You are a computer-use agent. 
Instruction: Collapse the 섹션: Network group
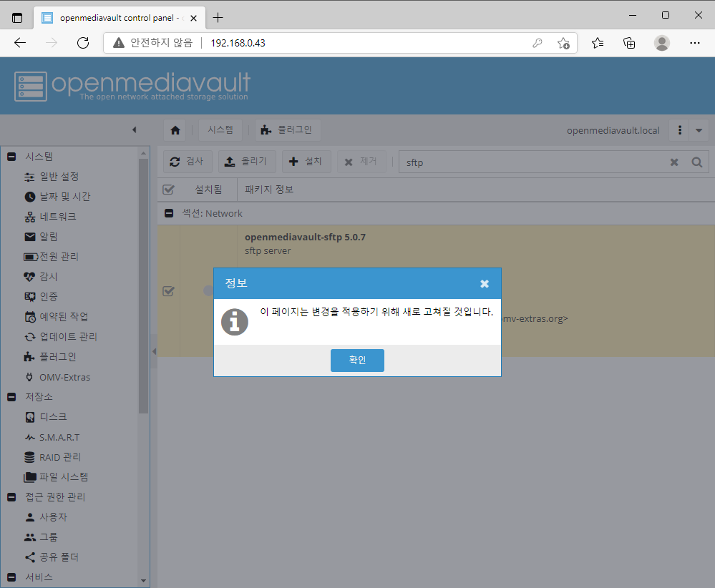click(x=169, y=213)
